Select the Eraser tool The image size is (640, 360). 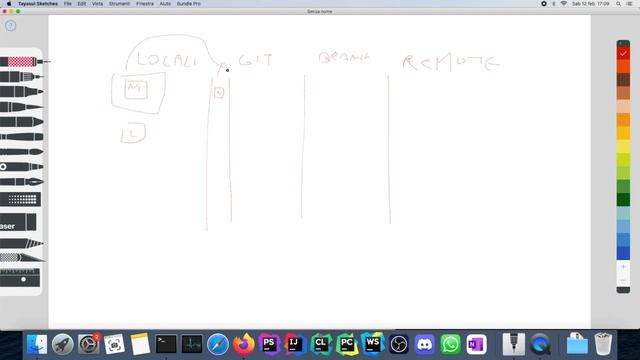pyautogui.click(x=18, y=223)
